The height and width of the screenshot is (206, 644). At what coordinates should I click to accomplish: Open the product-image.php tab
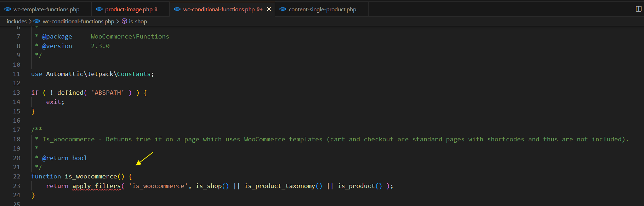click(x=131, y=9)
